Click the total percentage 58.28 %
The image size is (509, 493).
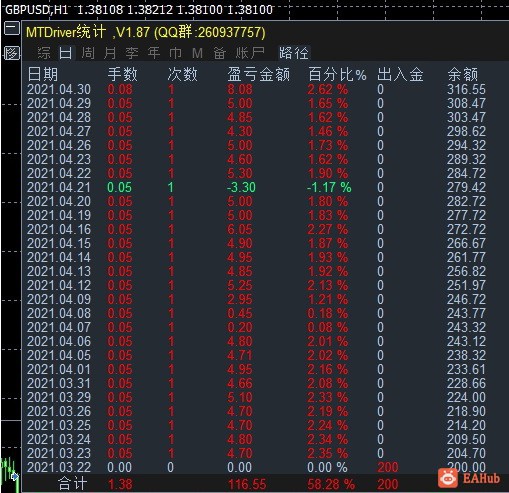[x=331, y=484]
